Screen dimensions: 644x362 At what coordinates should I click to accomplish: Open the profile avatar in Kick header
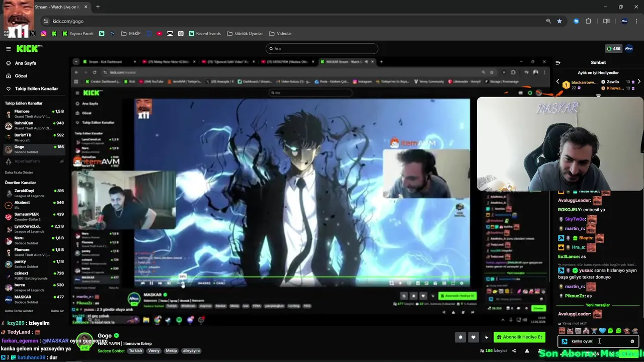629,49
